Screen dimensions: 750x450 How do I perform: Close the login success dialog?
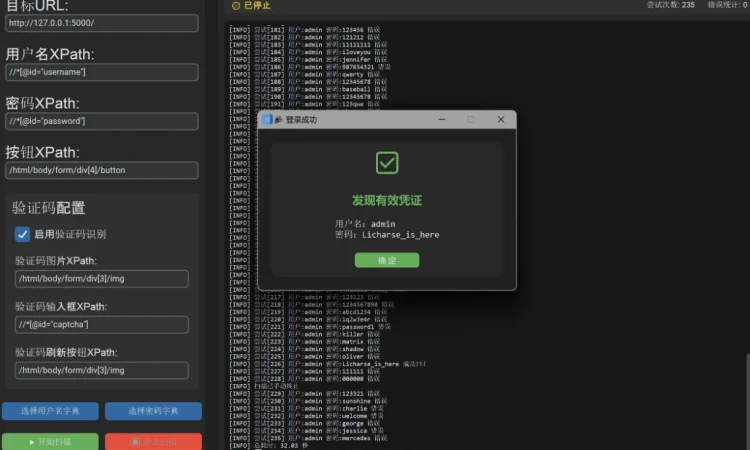[x=501, y=120]
